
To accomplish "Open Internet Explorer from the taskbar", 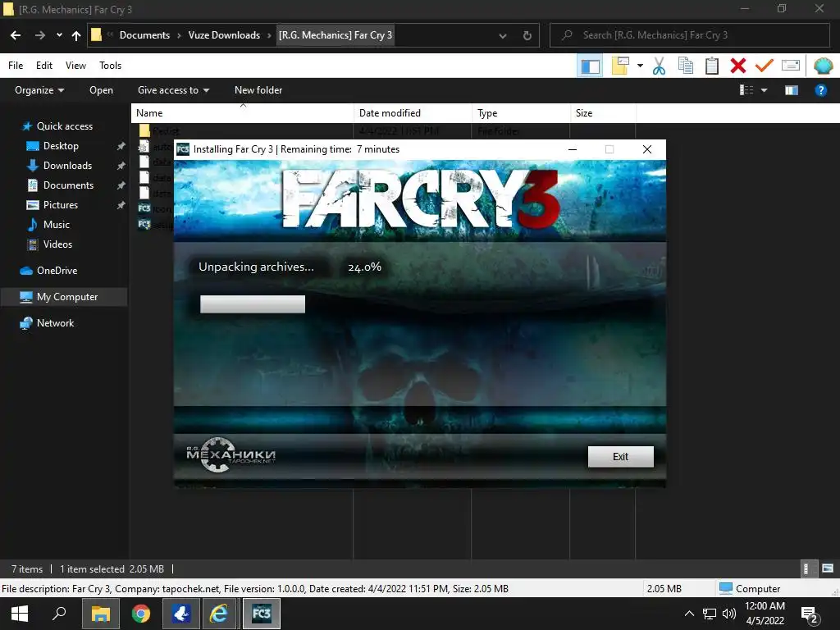I will pos(219,614).
